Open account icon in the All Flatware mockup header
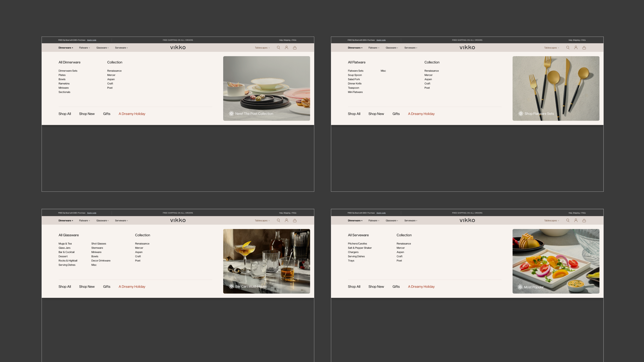The image size is (644, 362). coord(576,47)
